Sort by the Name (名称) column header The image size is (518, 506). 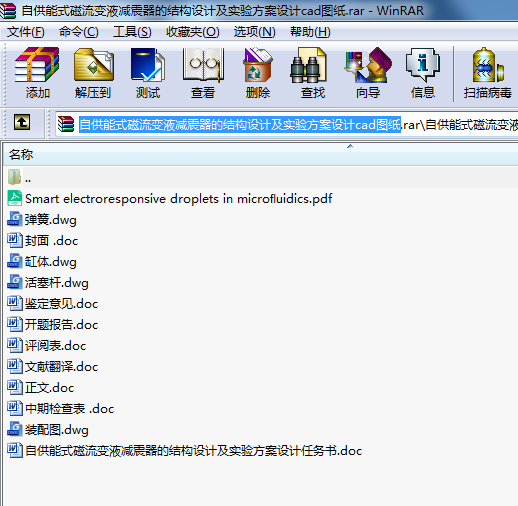tap(260, 155)
